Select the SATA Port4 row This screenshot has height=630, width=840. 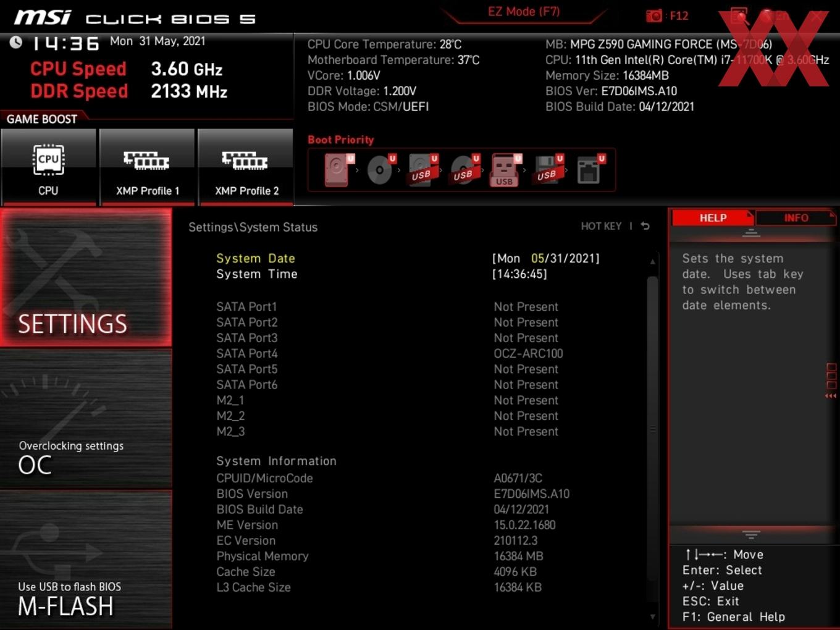click(390, 353)
